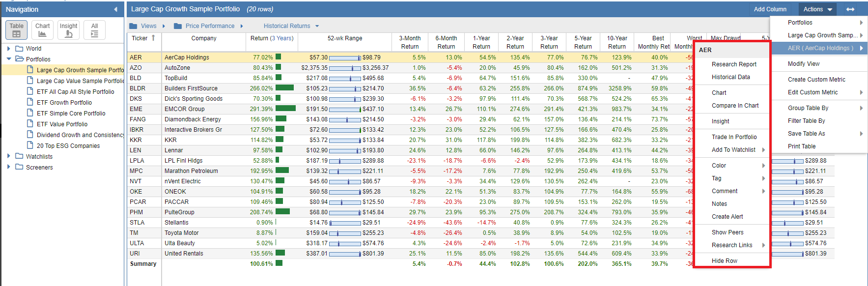The width and height of the screenshot is (868, 286).
Task: Click the ETF Value Portfolio document icon
Action: pyautogui.click(x=30, y=124)
